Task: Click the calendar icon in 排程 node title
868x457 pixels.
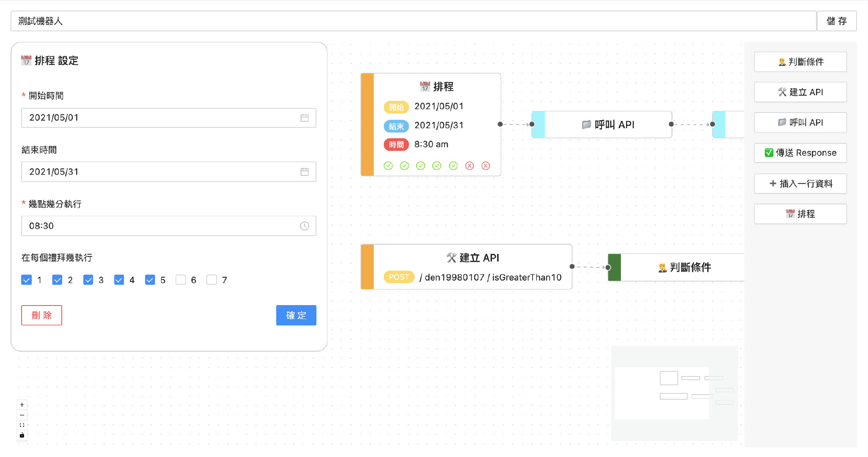Action: click(x=425, y=87)
